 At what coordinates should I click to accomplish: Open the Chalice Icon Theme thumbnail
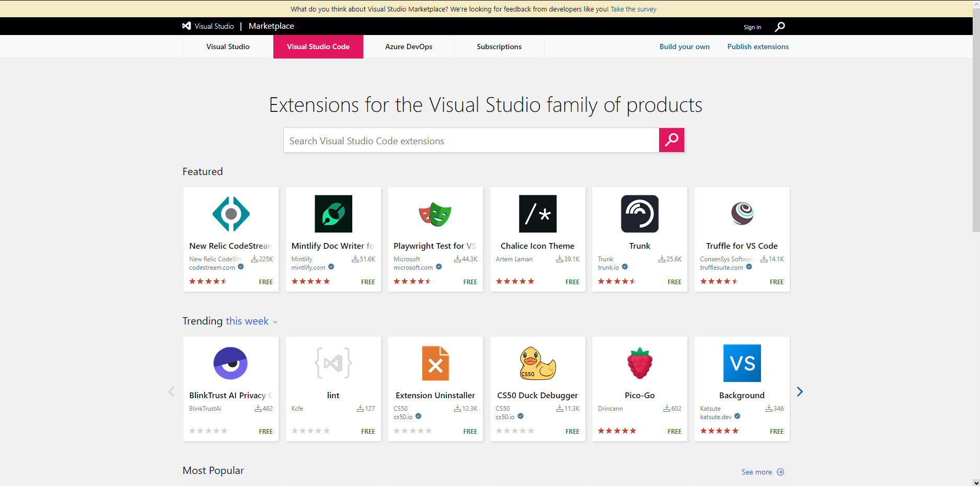click(x=537, y=214)
